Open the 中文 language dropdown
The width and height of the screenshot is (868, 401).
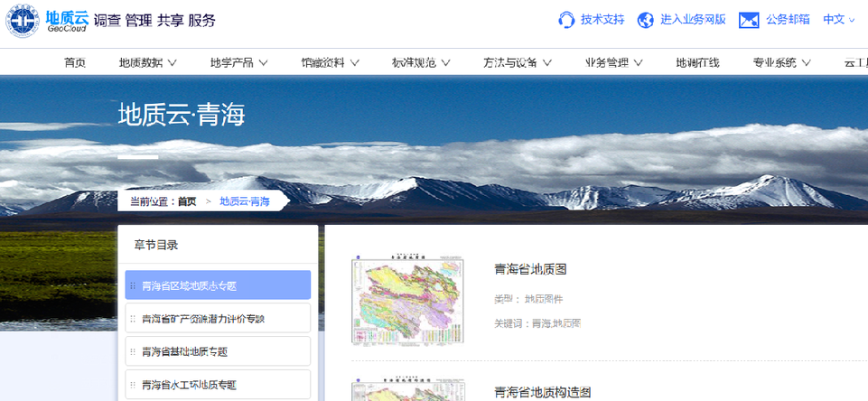pyautogui.click(x=838, y=20)
